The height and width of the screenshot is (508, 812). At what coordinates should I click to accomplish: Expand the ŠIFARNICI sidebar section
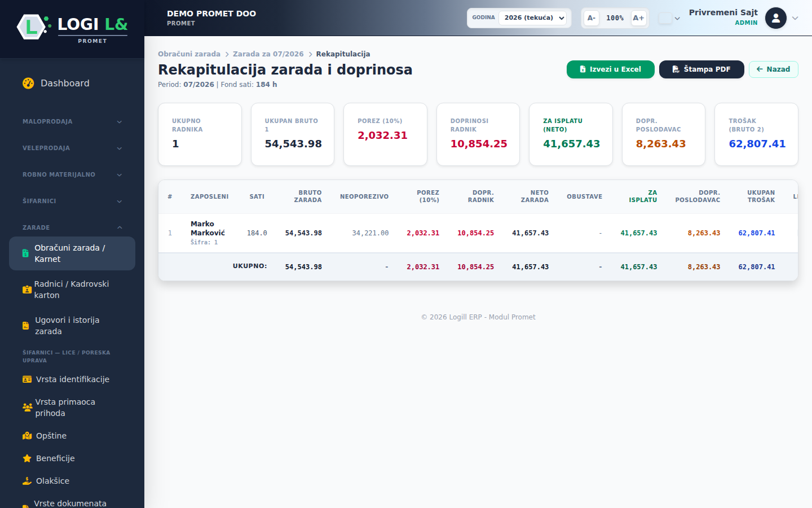pos(72,201)
